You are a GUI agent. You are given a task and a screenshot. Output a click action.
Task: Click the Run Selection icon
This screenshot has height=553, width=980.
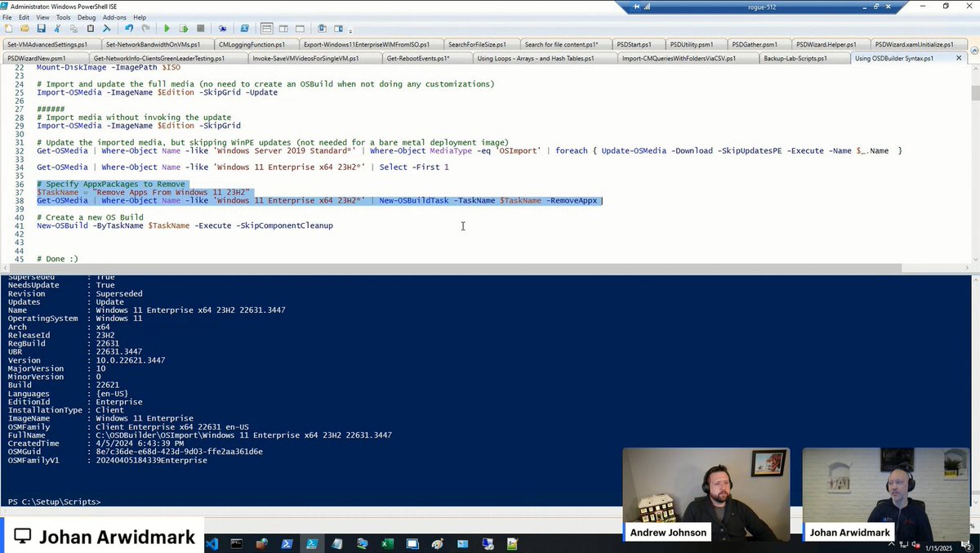184,29
